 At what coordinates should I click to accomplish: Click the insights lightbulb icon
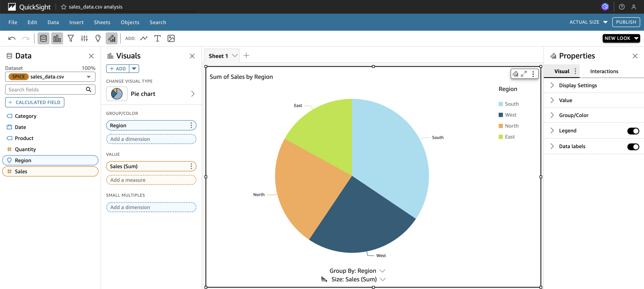(x=98, y=38)
